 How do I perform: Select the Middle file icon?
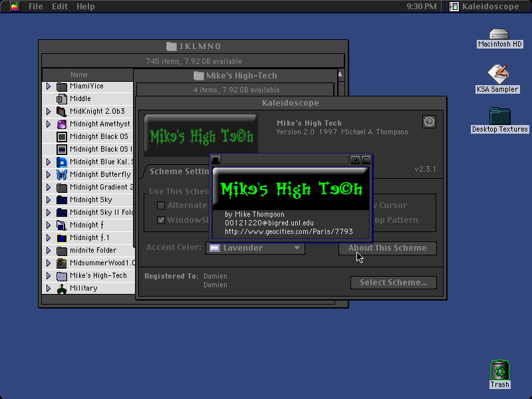point(61,98)
